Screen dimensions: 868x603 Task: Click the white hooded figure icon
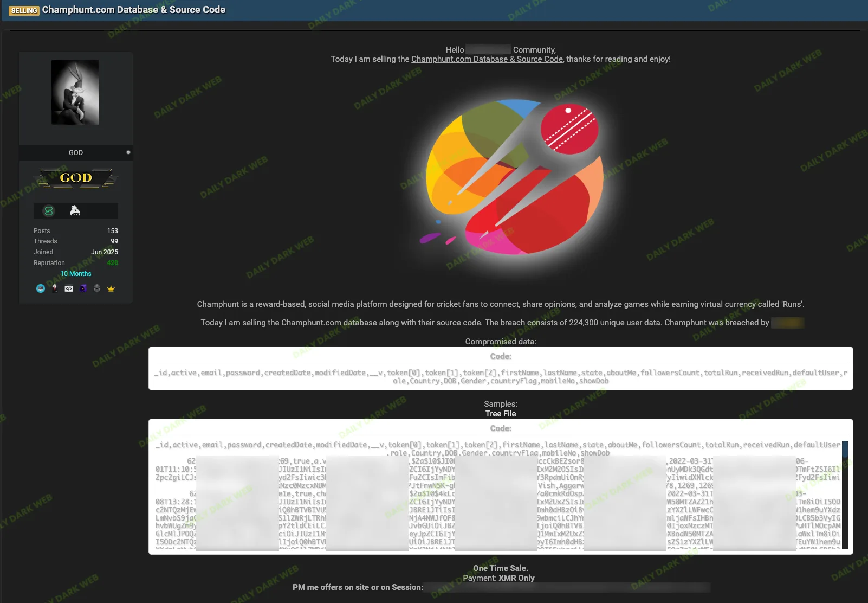coord(75,211)
